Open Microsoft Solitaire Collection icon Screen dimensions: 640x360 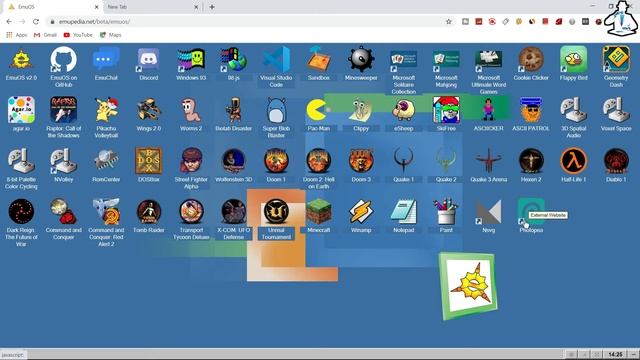[403, 61]
